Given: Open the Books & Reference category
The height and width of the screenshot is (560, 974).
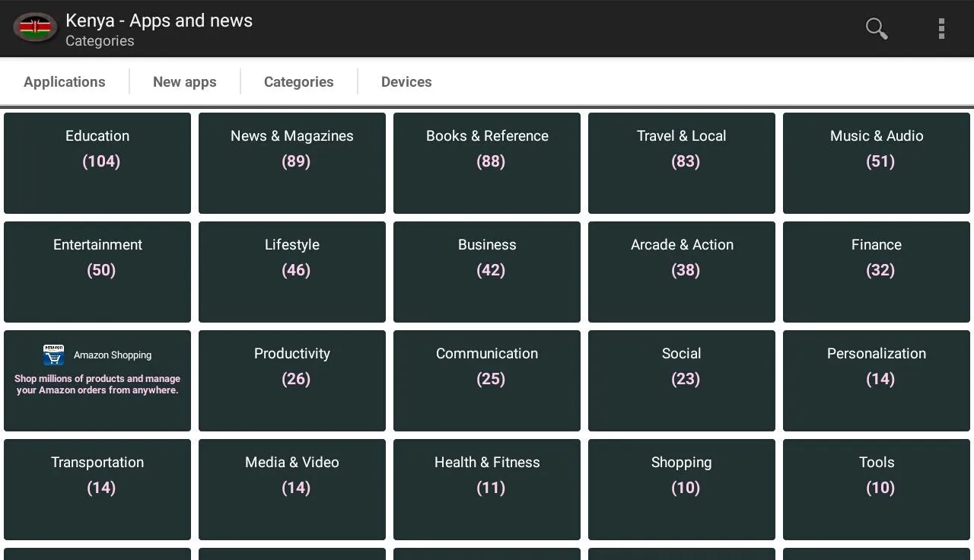Looking at the screenshot, I should coord(487,163).
